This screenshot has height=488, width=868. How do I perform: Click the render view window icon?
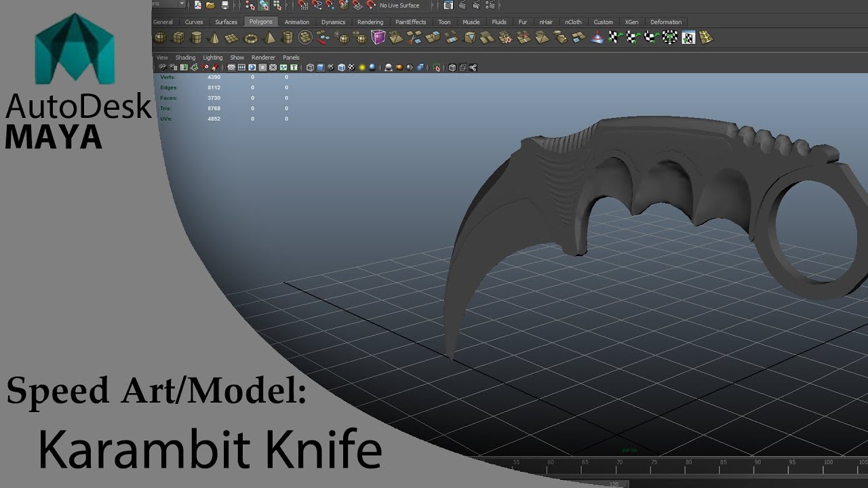(x=448, y=5)
